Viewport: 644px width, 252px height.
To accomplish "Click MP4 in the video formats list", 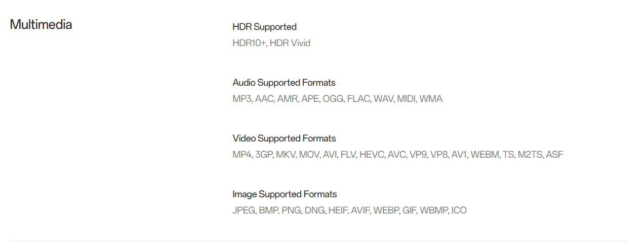I will pyautogui.click(x=242, y=155).
